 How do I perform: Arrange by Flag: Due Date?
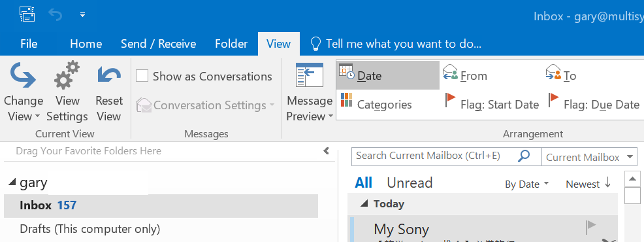(594, 104)
